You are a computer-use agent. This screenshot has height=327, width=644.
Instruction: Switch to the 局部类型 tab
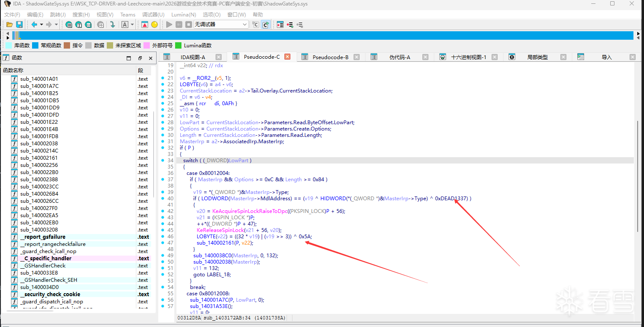coord(538,57)
